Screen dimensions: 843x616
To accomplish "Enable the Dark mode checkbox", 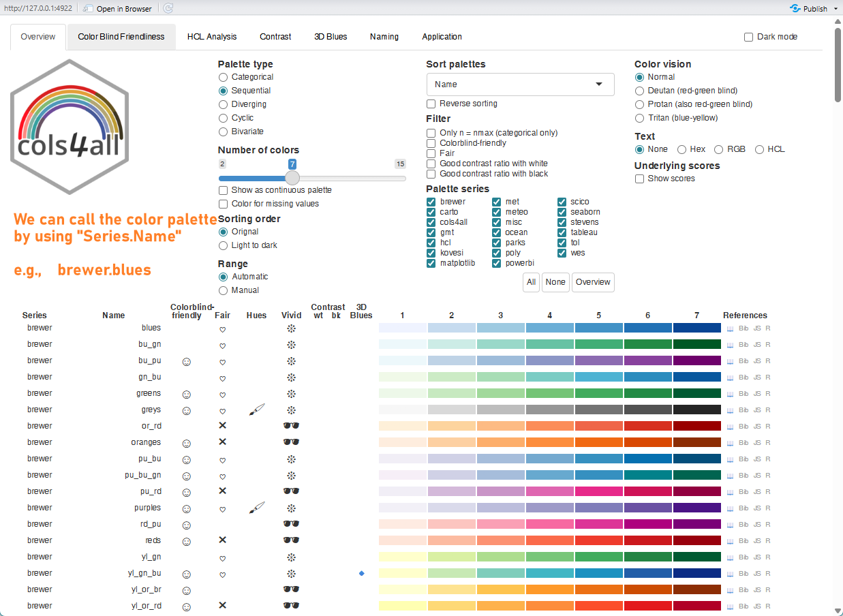I will tap(749, 37).
